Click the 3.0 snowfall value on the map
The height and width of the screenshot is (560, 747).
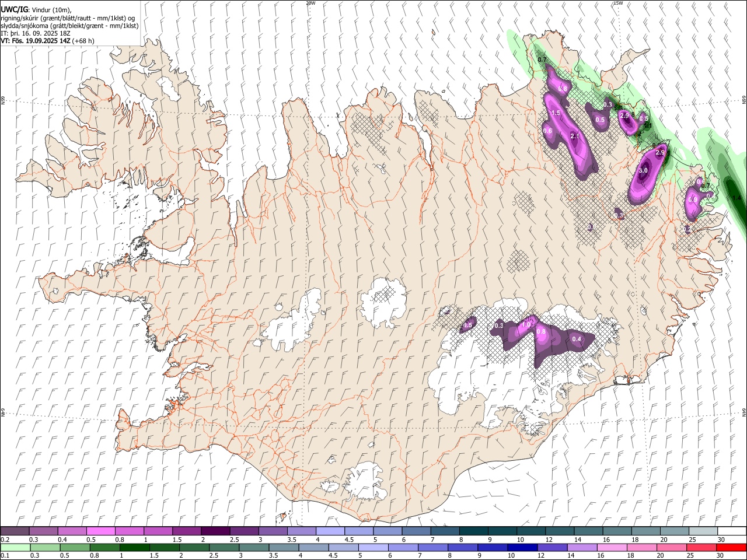[643, 170]
